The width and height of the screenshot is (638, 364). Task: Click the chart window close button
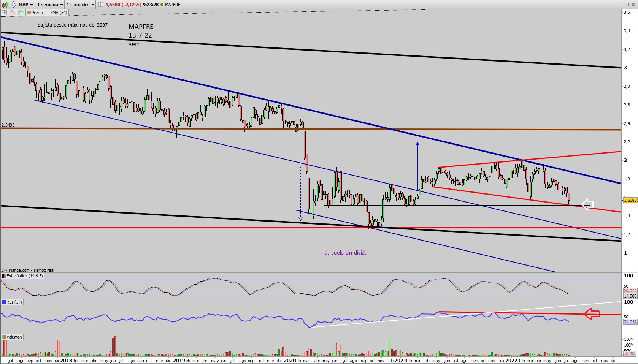(x=633, y=5)
